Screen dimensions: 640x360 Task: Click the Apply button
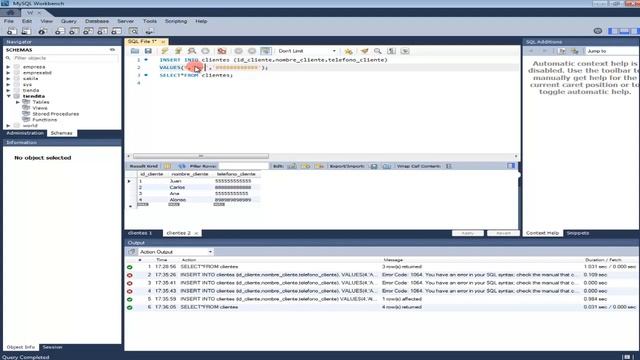[x=468, y=233]
